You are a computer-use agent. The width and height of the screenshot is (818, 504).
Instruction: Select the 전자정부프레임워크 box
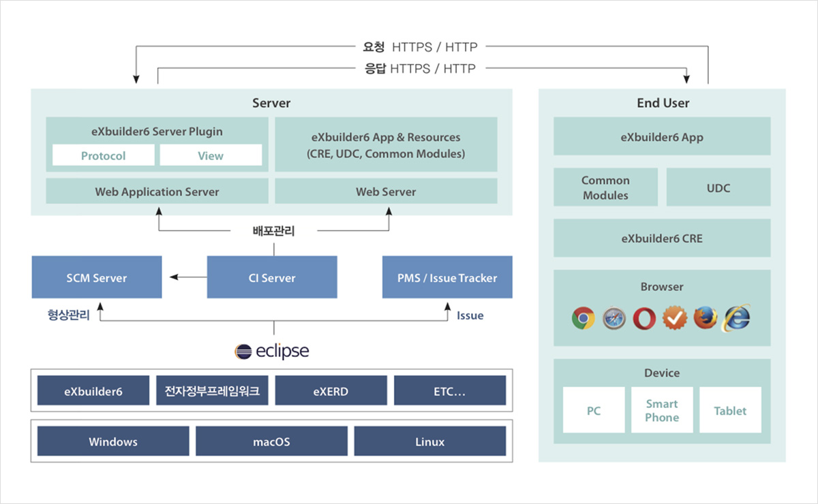tap(212, 391)
